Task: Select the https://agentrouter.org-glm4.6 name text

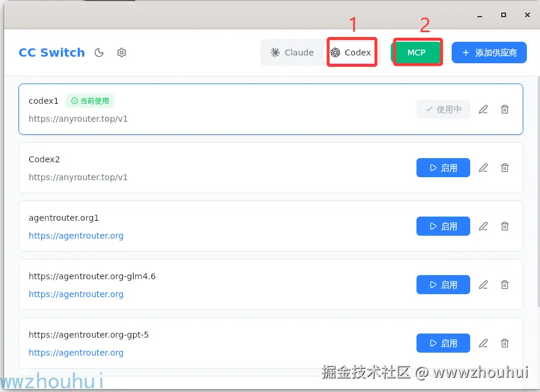Action: (92, 277)
